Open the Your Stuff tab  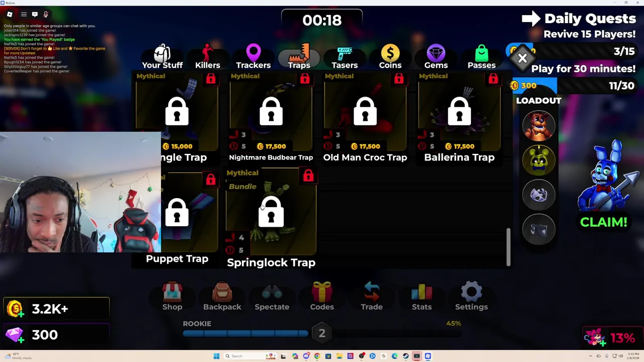(162, 56)
